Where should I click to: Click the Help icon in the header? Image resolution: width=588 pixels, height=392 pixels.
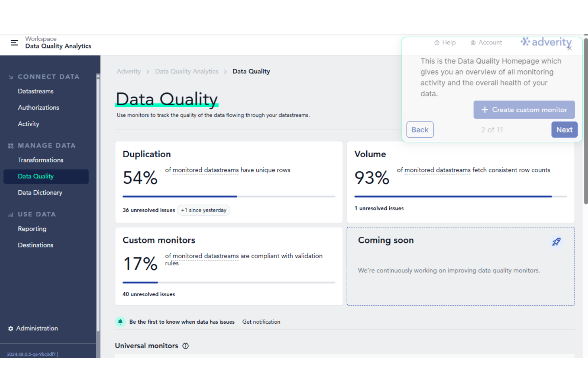pos(437,42)
